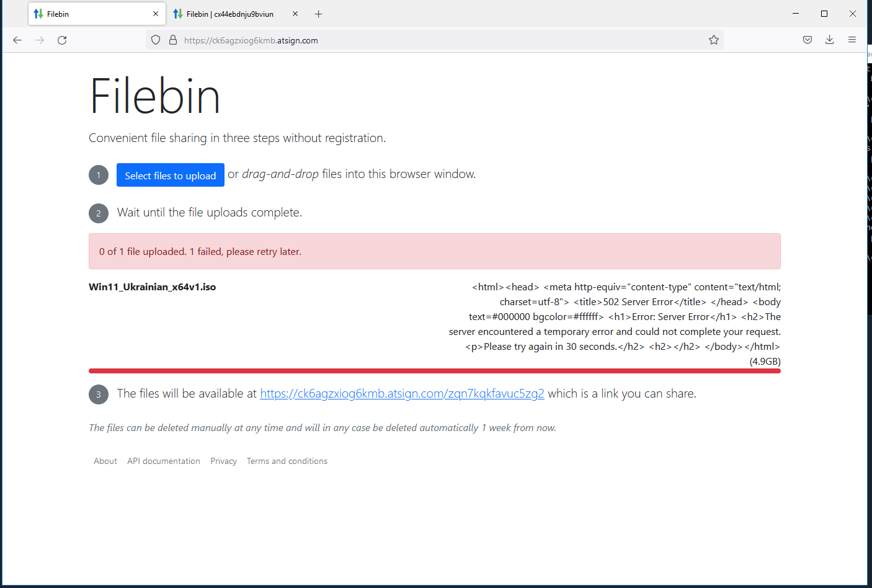This screenshot has height=588, width=872.
Task: Click the browser forward arrow
Action: [x=40, y=40]
